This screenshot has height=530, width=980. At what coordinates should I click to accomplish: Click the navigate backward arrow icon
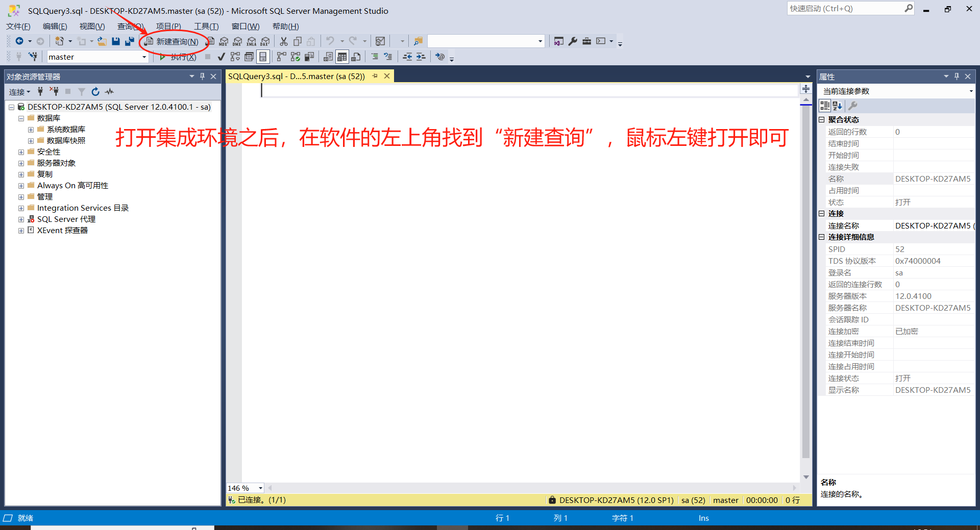[x=19, y=41]
